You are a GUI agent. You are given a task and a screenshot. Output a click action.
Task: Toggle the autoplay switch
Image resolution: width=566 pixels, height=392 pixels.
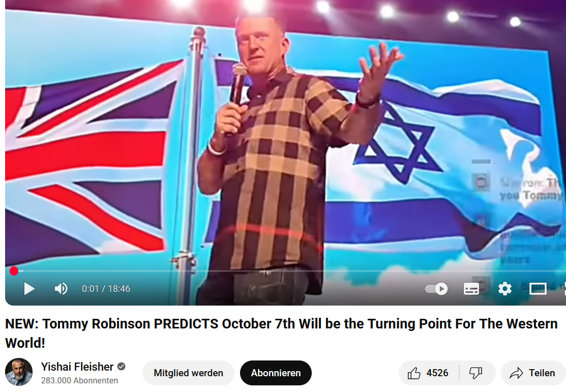436,289
